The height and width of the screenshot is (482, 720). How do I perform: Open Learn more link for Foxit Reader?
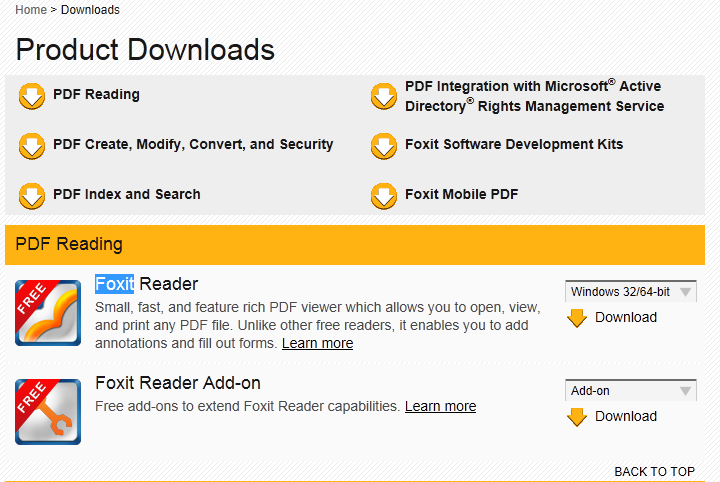(317, 343)
